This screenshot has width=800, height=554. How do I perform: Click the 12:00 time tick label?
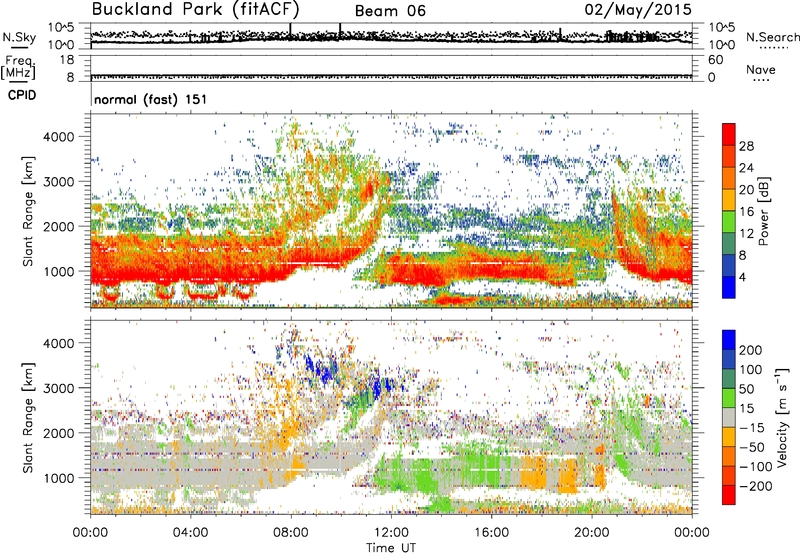click(391, 533)
